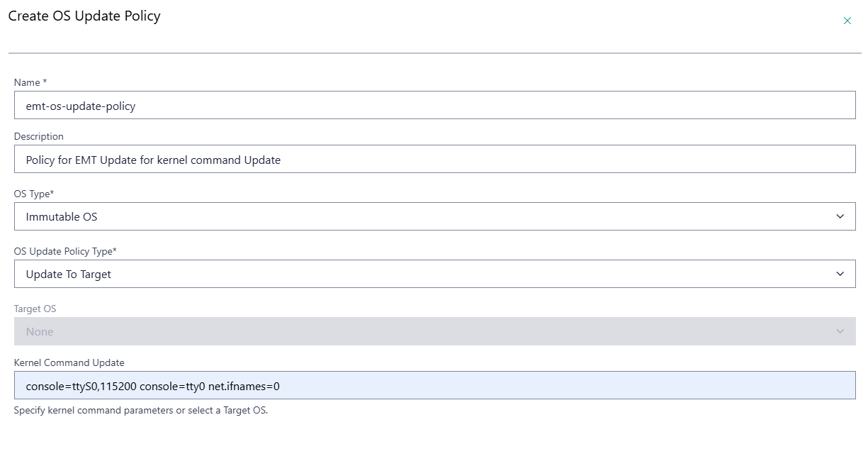The width and height of the screenshot is (868, 449).
Task: Expand the OS Update Policy Type dropdown
Action: coord(434,273)
